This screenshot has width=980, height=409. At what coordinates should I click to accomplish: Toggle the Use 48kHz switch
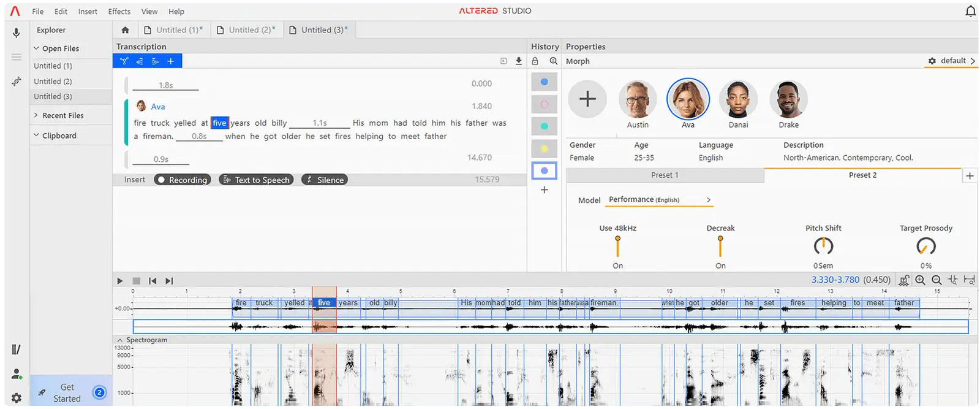pyautogui.click(x=617, y=247)
